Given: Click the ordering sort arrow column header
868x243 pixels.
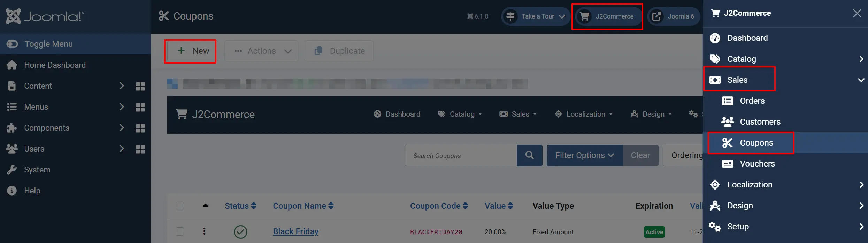Looking at the screenshot, I should [206, 205].
